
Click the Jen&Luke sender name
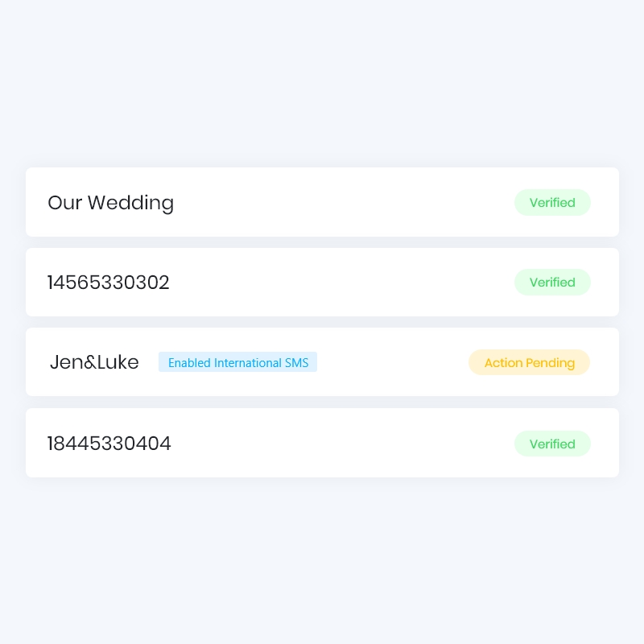click(x=94, y=362)
